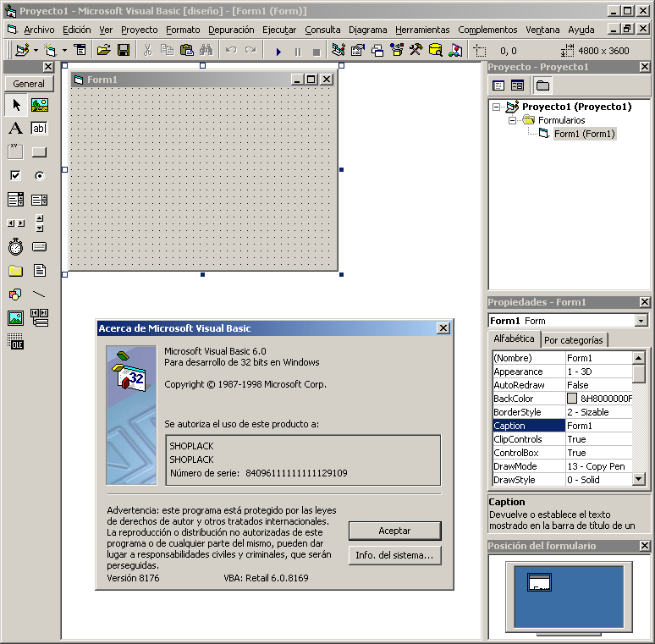Select the FileListBox control tool
Screen dimensions: 655x644
point(40,271)
